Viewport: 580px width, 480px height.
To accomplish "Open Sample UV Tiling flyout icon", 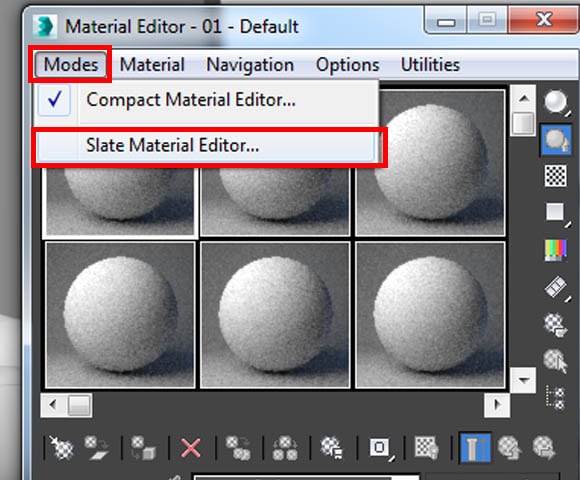I will (557, 213).
